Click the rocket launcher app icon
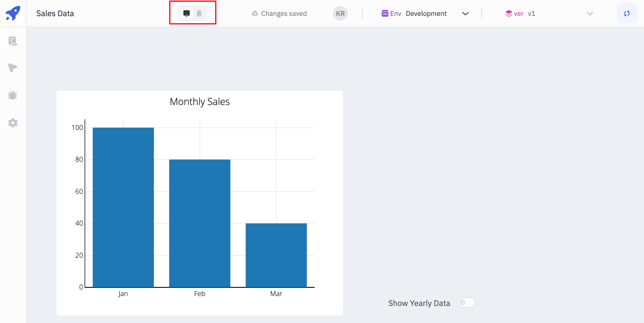The image size is (644, 323). (x=13, y=13)
